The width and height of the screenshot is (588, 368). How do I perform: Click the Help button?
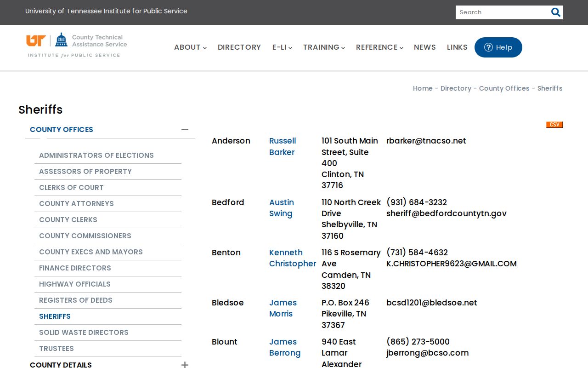point(498,47)
